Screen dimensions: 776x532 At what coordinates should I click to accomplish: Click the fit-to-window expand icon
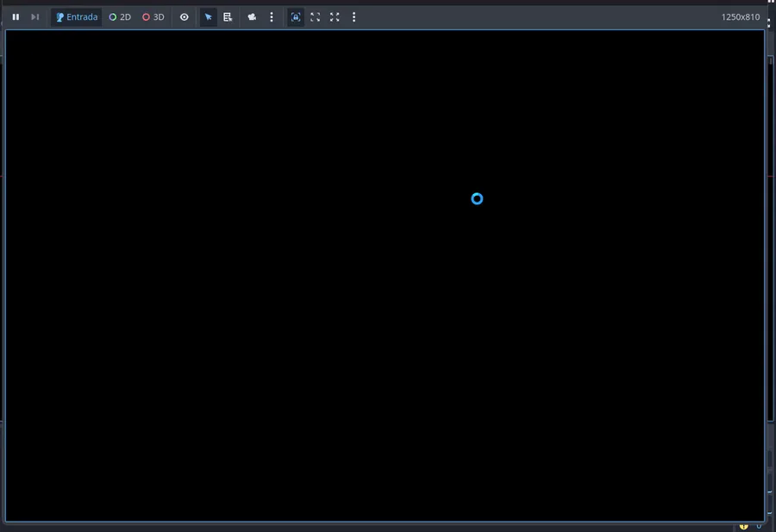[316, 17]
